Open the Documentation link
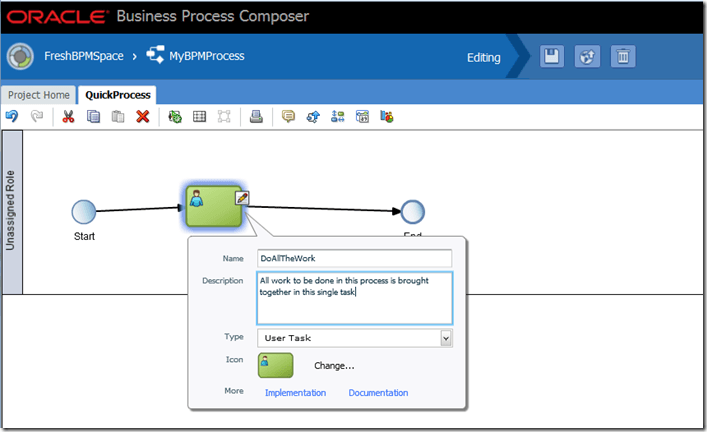The height and width of the screenshot is (432, 707). point(378,393)
